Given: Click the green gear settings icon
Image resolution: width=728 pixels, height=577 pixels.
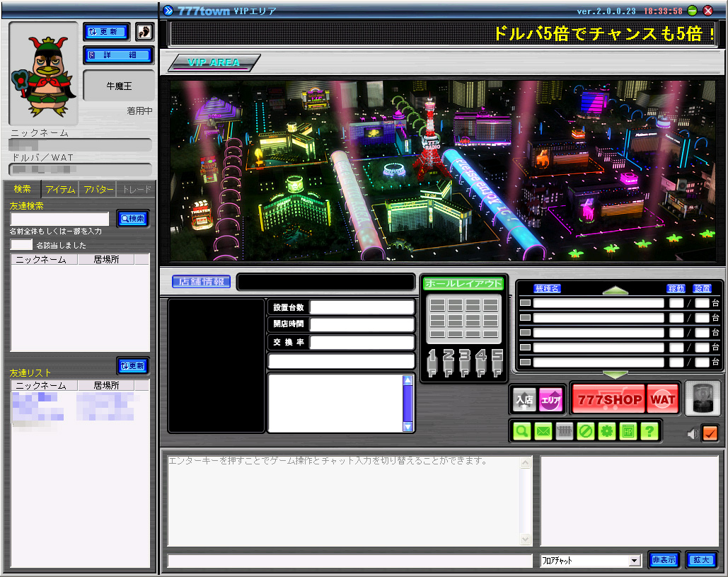Looking at the screenshot, I should [607, 431].
